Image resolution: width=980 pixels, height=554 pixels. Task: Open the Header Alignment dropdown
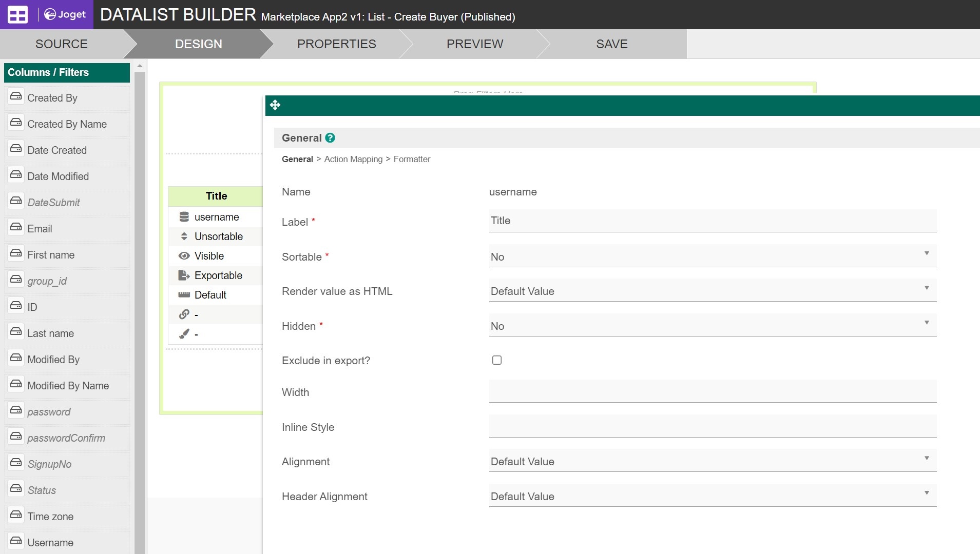[712, 496]
